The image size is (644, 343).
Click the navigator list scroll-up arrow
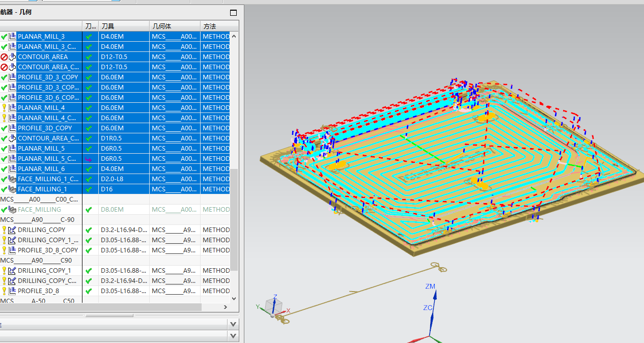click(234, 36)
